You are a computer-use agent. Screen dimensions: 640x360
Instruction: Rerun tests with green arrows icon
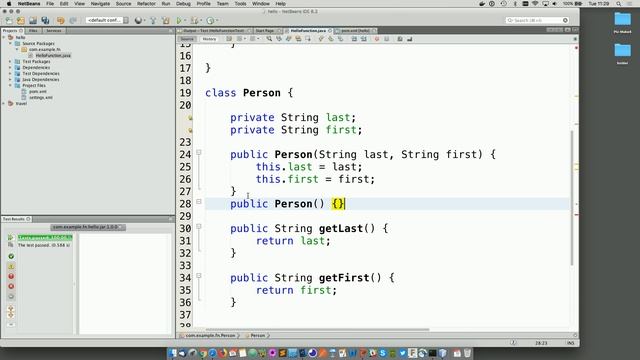[11, 237]
